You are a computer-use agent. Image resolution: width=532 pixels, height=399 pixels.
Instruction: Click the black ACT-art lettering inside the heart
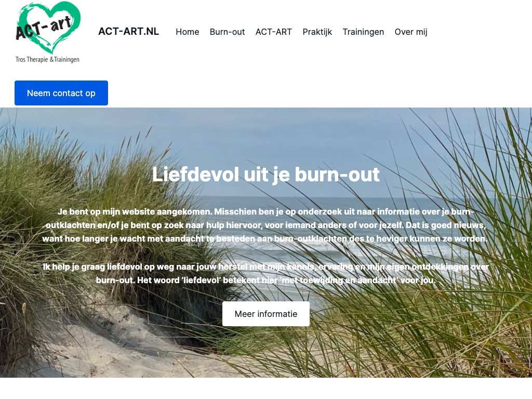tap(44, 28)
